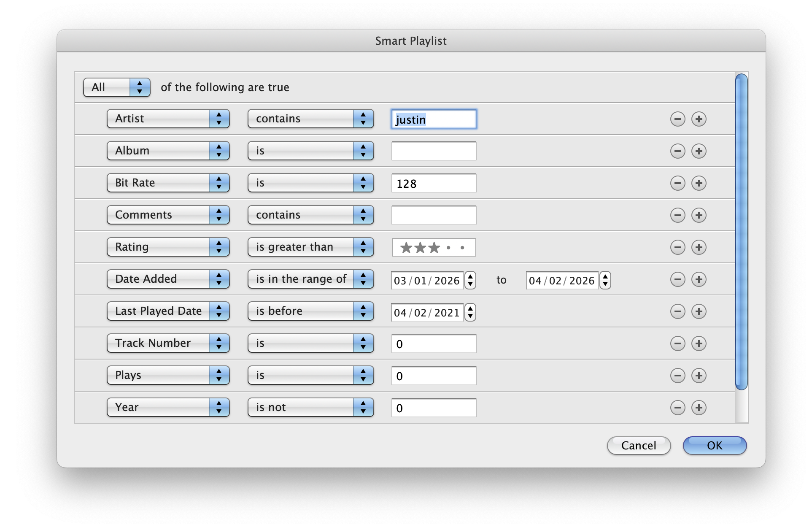The height and width of the screenshot is (530, 812).
Task: Click the Date Added start date stepper
Action: click(x=470, y=280)
